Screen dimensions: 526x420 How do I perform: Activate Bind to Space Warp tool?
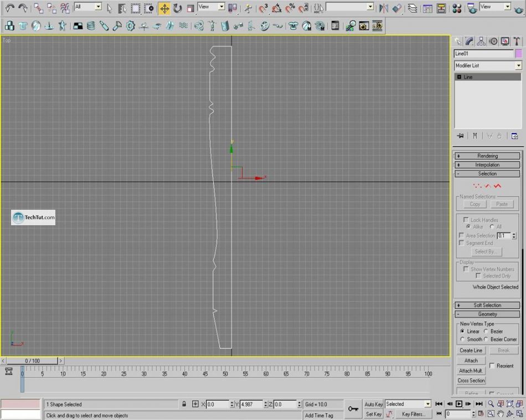[65, 8]
